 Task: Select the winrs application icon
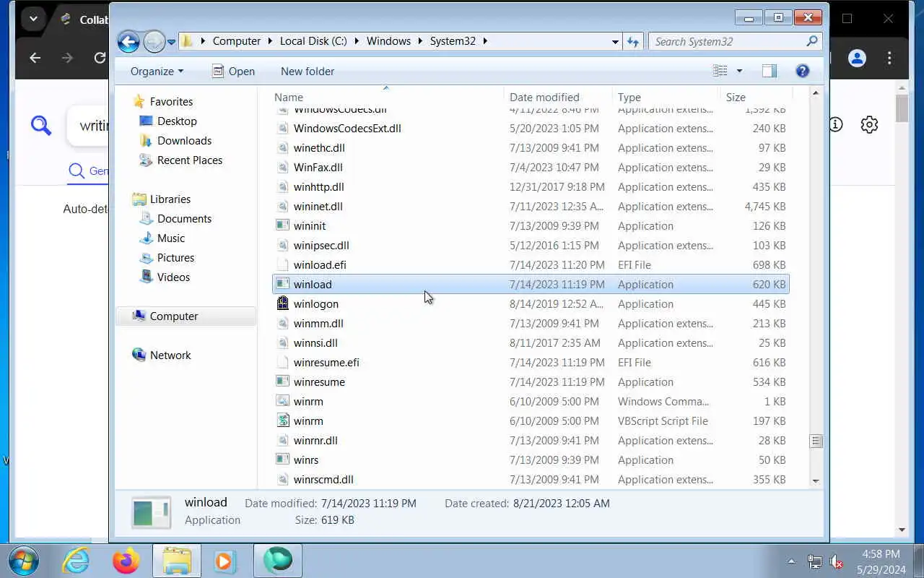pyautogui.click(x=283, y=460)
